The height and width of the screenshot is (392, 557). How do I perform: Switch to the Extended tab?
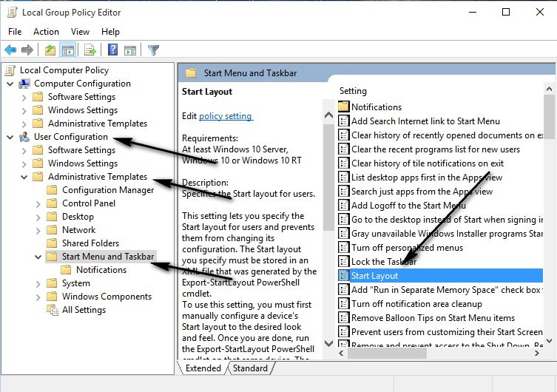pyautogui.click(x=203, y=368)
